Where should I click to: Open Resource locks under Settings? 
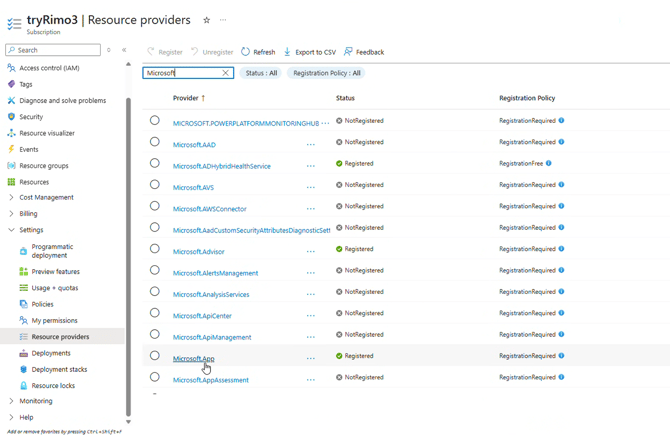[x=53, y=385]
